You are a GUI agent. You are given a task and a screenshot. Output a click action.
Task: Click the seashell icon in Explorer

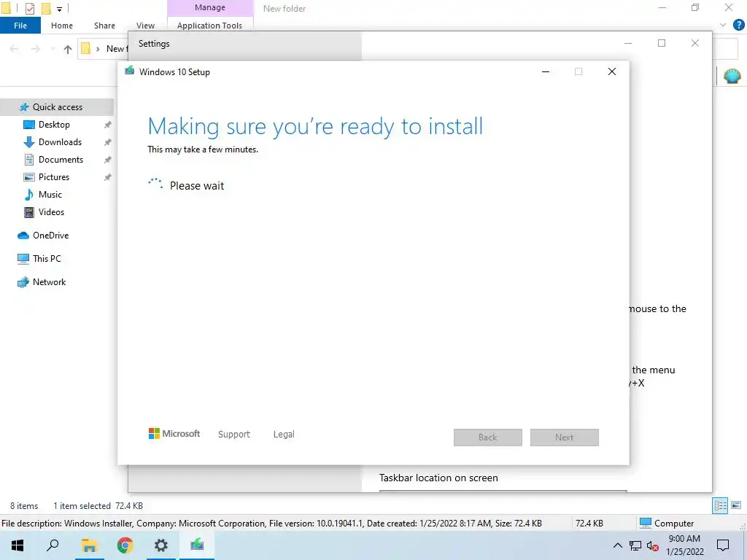coord(732,76)
